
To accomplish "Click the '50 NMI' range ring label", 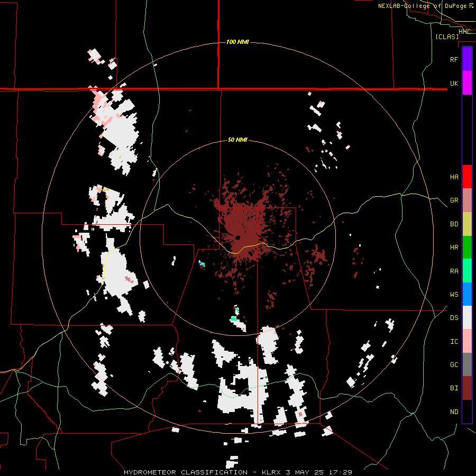I will (237, 140).
